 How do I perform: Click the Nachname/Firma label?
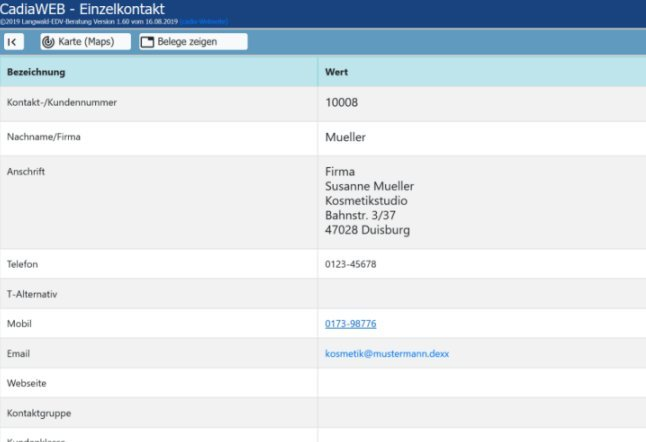(44, 137)
